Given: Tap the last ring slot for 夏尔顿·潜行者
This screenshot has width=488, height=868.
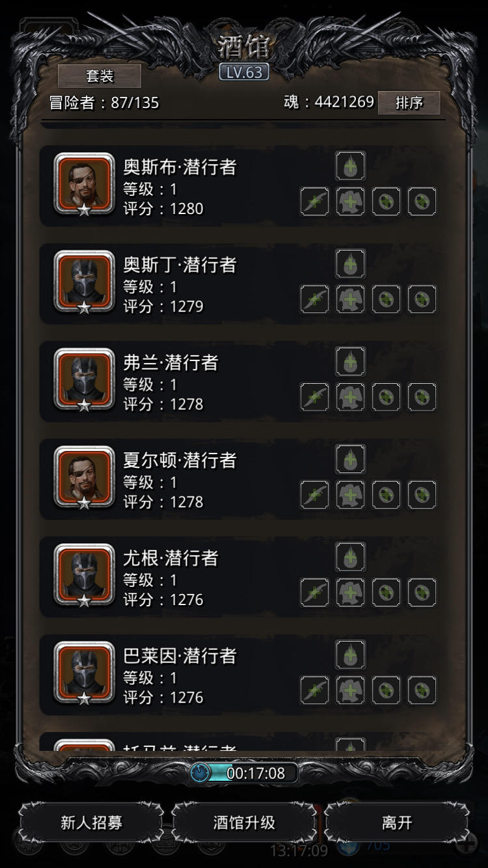Looking at the screenshot, I should [x=422, y=495].
